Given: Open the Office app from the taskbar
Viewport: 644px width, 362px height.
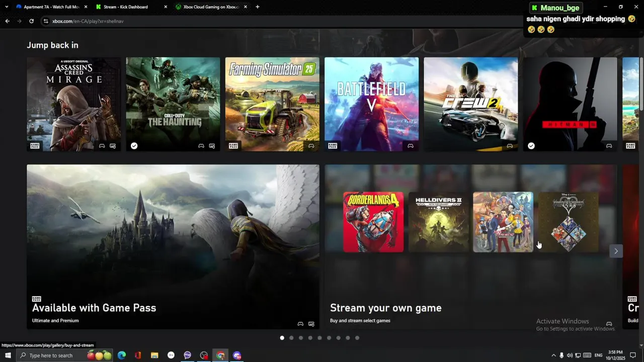Looking at the screenshot, I should [x=138, y=355].
